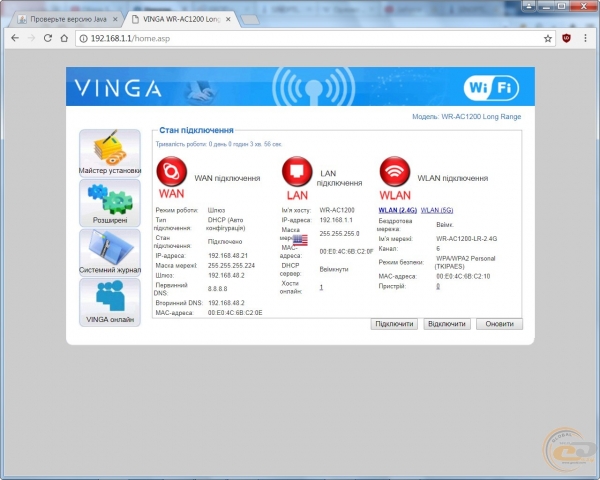Click the Тривалість роботи uptime text
This screenshot has height=480, width=600.
219,144
